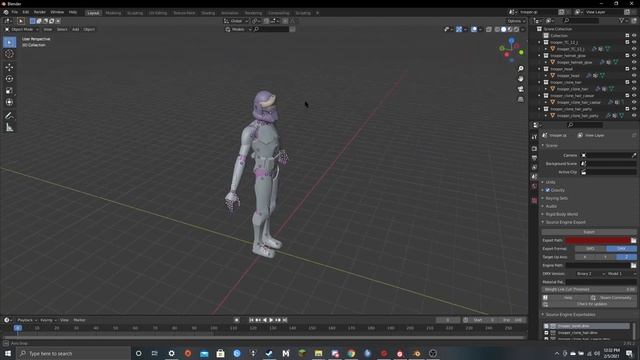Click the red Export Path field
Viewport: 640px width, 360px height.
point(598,240)
